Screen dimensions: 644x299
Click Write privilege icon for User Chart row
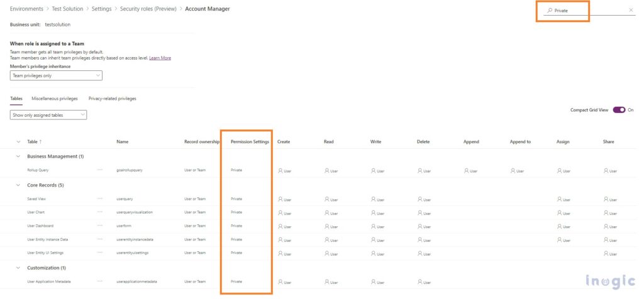coord(374,212)
